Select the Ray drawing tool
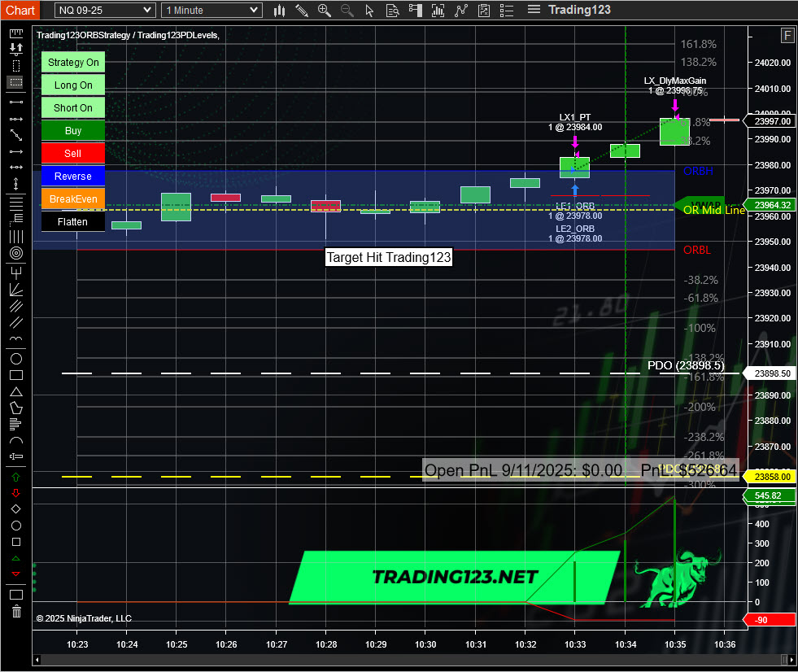 15,119
